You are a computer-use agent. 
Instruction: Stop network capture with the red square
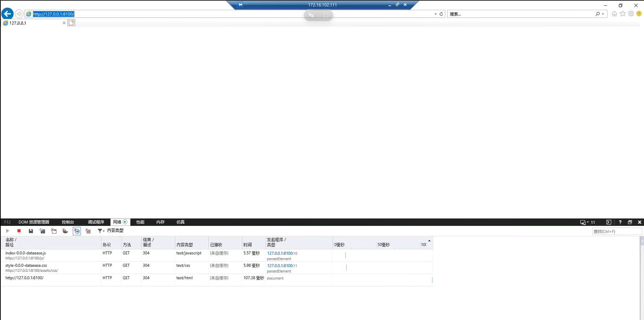click(19, 231)
